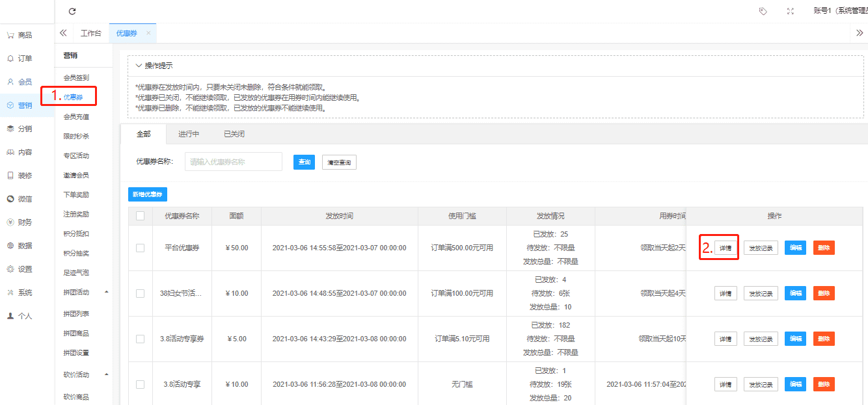
Task: Open 订单 section in left sidebar
Action: pyautogui.click(x=20, y=59)
